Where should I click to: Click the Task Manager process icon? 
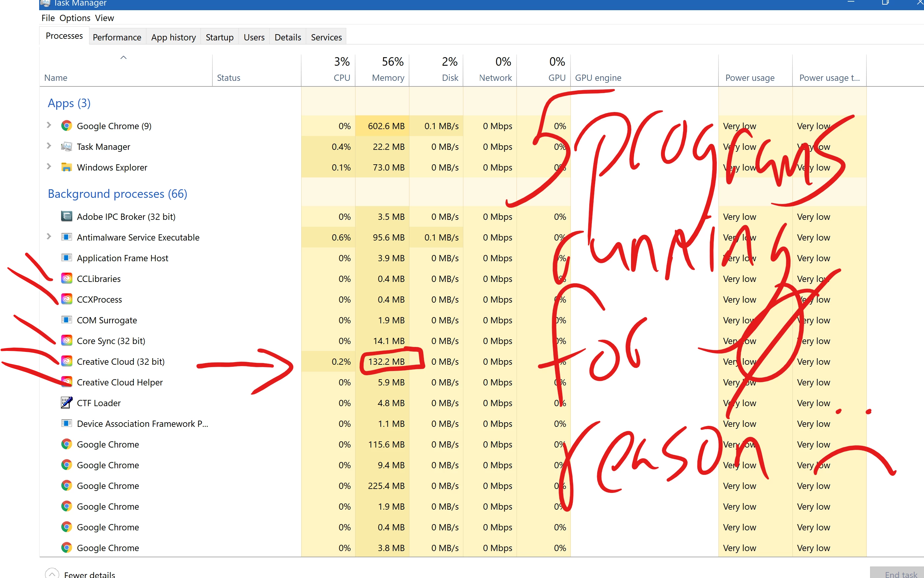coord(66,147)
